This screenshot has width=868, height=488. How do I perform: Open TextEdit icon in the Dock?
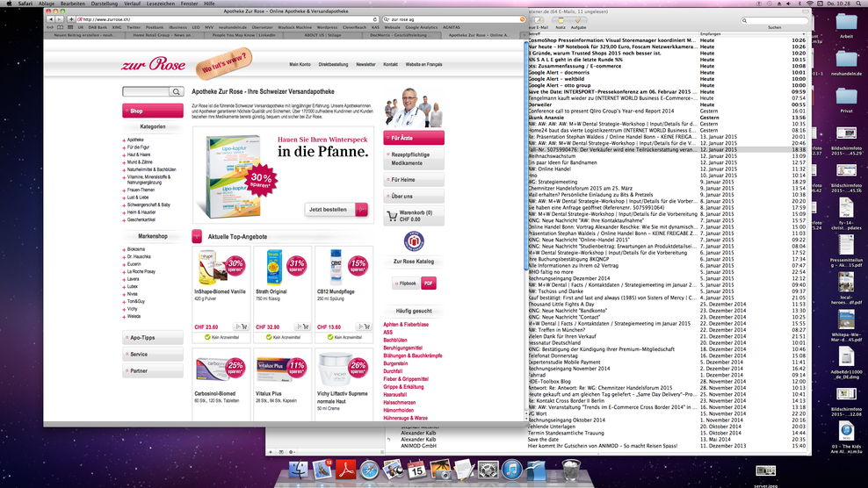click(464, 470)
